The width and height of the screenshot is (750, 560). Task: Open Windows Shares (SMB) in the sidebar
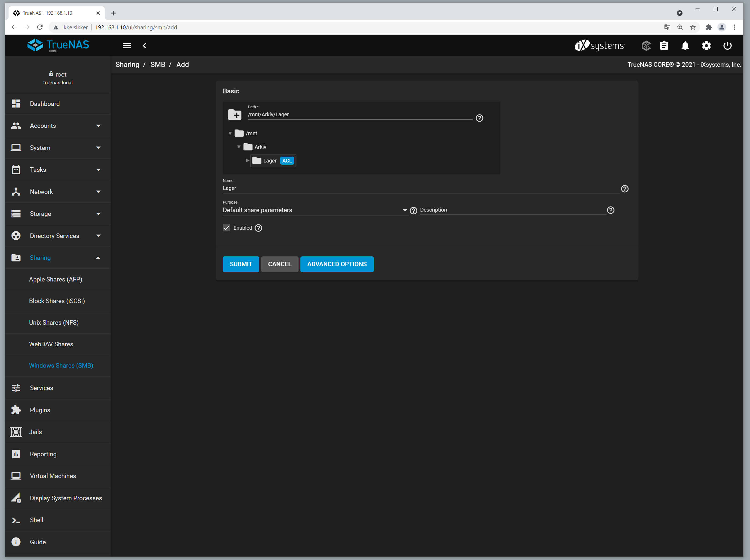pos(61,366)
